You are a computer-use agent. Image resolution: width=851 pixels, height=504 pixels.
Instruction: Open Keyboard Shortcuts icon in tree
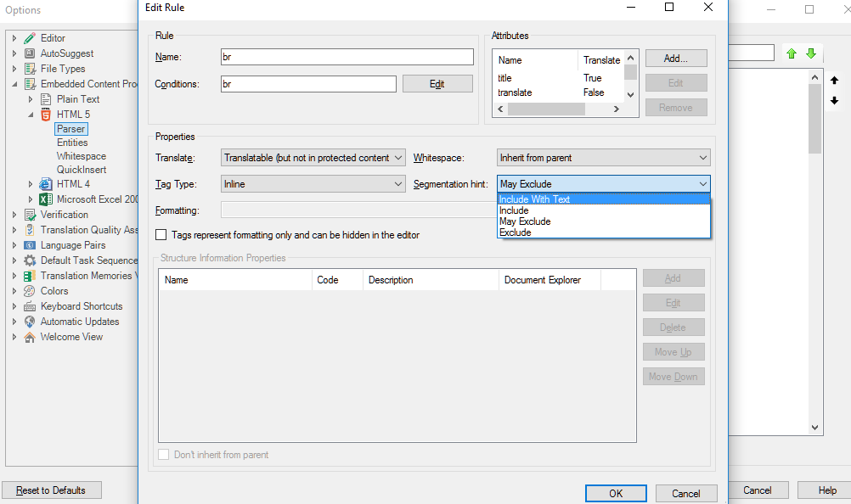tap(30, 306)
